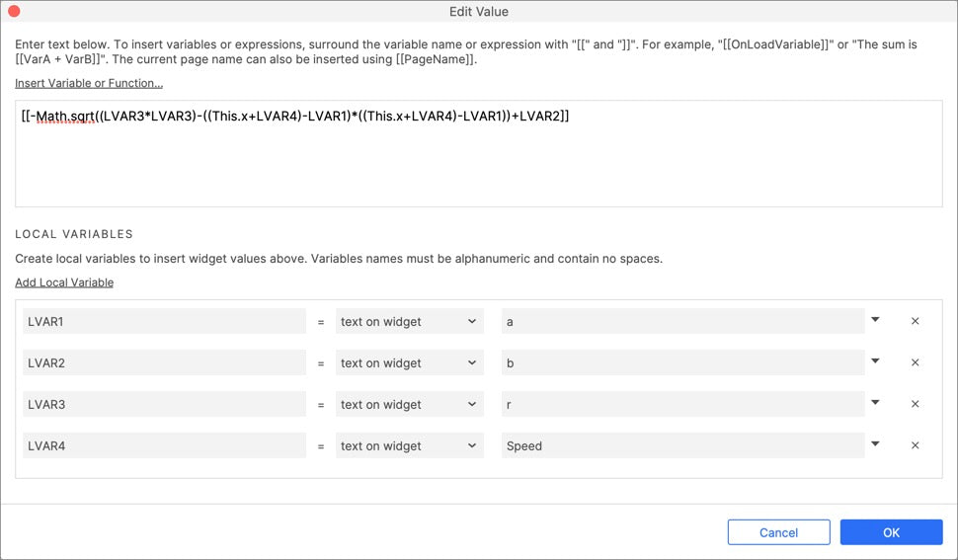
Task: Edit the LVAR1 variable name field
Action: coord(163,321)
